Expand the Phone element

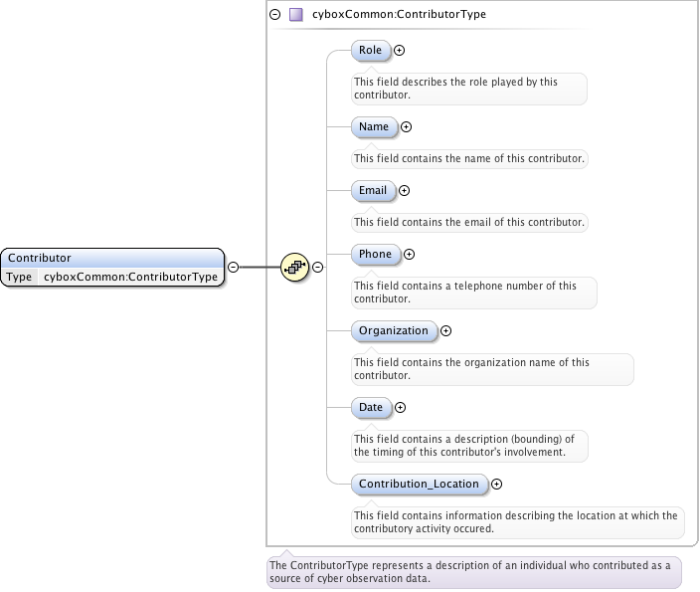409,254
